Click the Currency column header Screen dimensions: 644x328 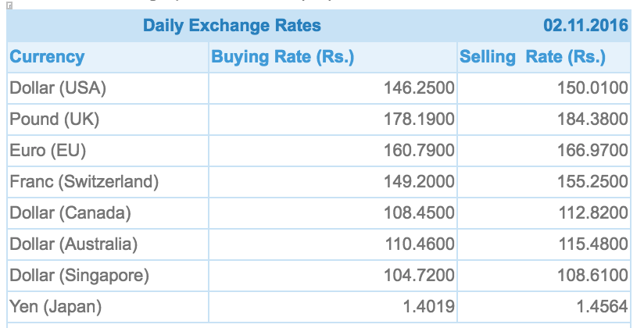click(x=47, y=57)
